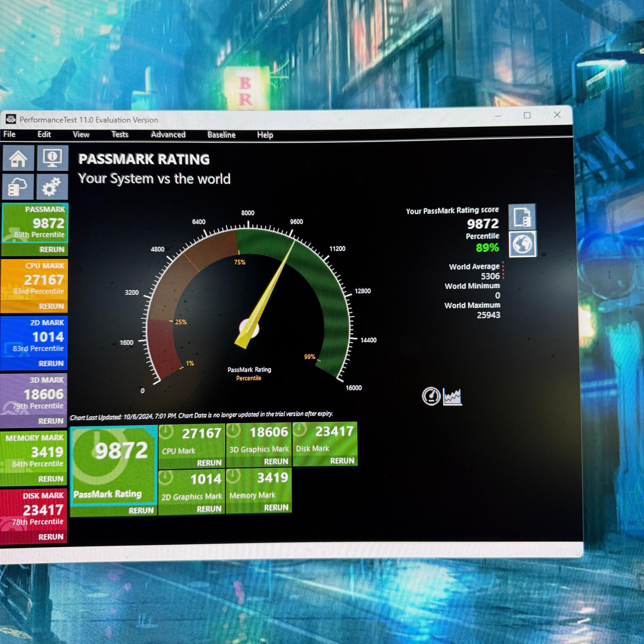Click the 1014 value on the 2D Graphics Mark tile
The height and width of the screenshot is (644, 644).
(x=206, y=479)
